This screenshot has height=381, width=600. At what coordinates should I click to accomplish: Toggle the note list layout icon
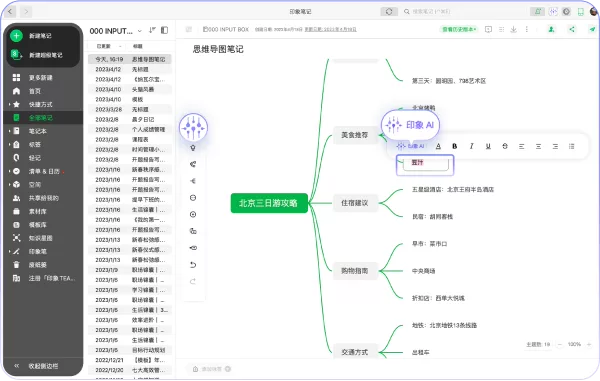(x=165, y=30)
